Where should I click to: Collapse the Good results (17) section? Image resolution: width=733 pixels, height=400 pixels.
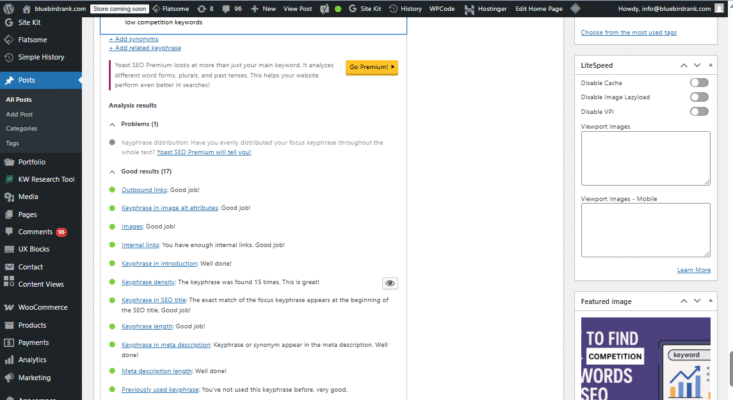113,172
